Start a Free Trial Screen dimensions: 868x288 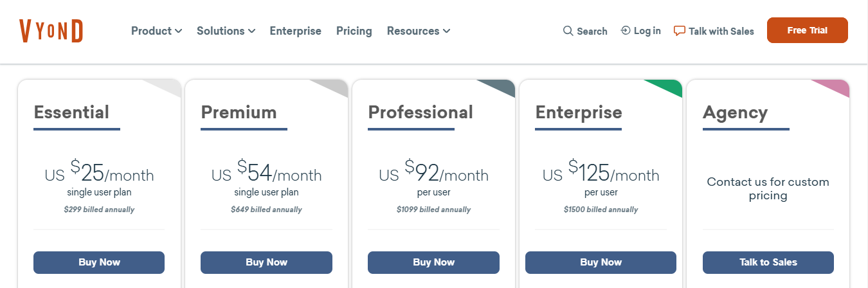tap(807, 30)
